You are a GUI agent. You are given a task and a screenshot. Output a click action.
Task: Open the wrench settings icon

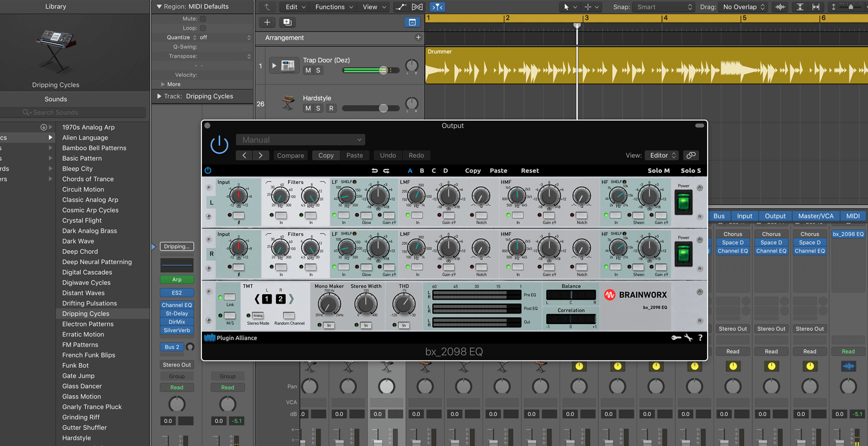coord(689,338)
